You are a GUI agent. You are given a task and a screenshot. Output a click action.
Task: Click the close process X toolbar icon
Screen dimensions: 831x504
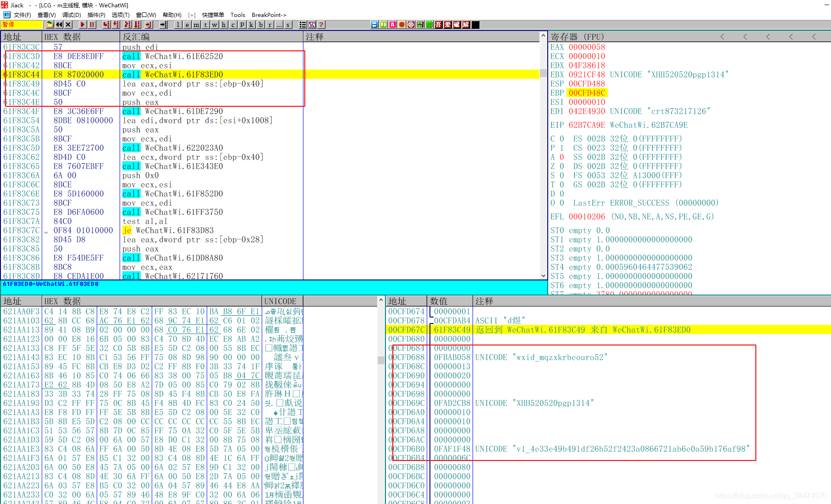click(68, 25)
